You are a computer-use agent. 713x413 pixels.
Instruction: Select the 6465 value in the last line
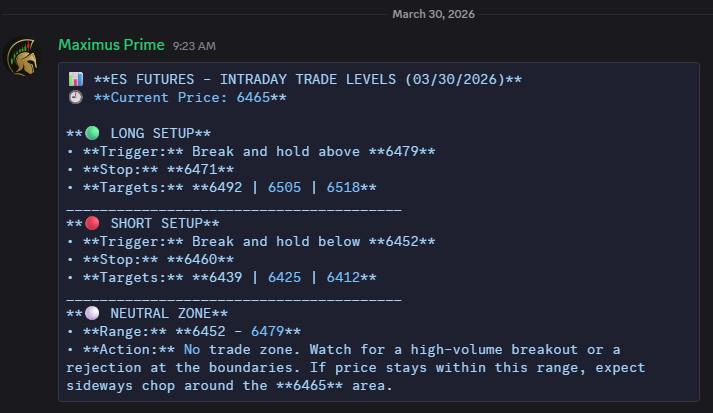coord(310,386)
